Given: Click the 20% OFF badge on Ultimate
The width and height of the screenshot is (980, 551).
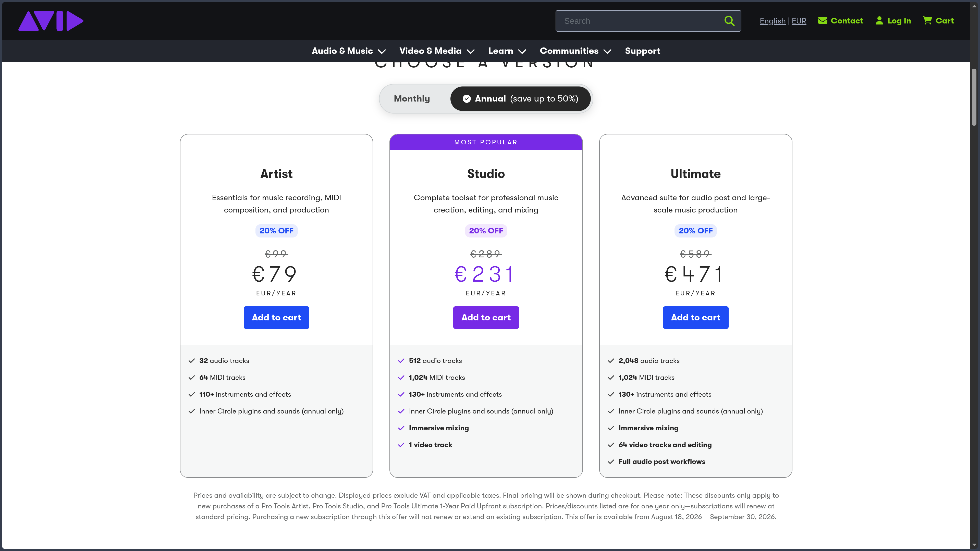Looking at the screenshot, I should pyautogui.click(x=695, y=231).
